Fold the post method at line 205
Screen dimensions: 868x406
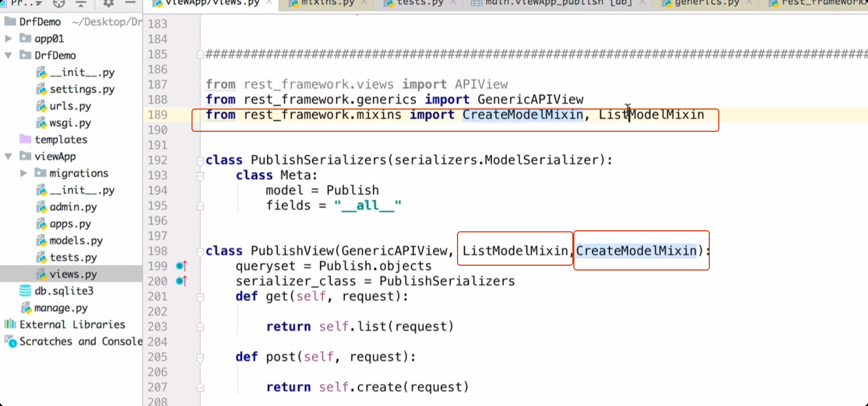click(x=200, y=357)
